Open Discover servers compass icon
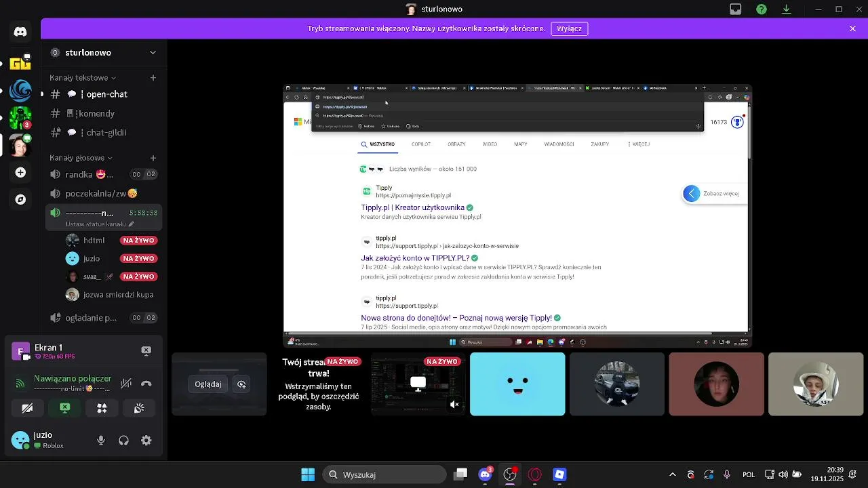The width and height of the screenshot is (868, 488). [20, 199]
